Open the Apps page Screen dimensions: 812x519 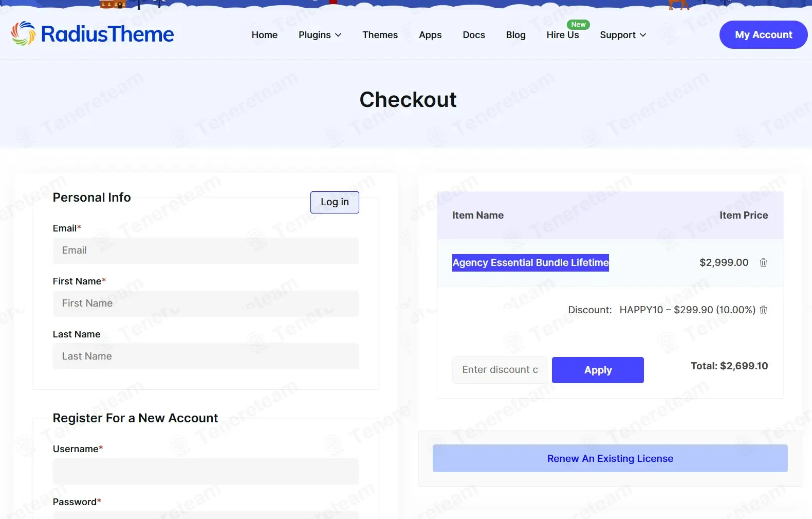tap(430, 35)
